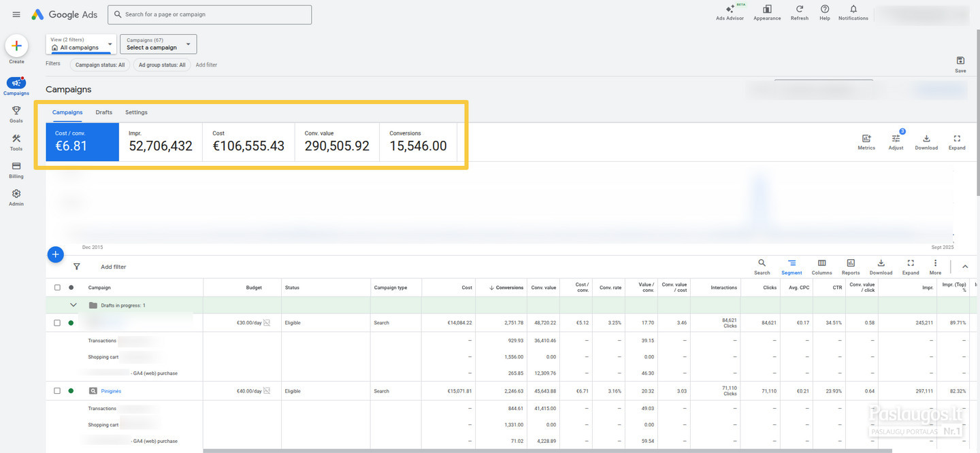The image size is (980, 453).
Task: Open the Piniginės campaign link
Action: (x=111, y=391)
